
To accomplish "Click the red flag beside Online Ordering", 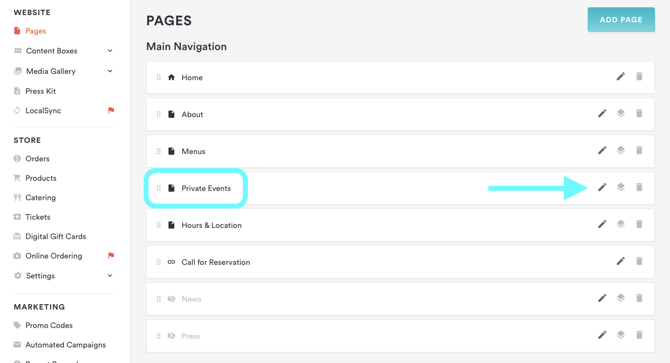I will click(111, 255).
